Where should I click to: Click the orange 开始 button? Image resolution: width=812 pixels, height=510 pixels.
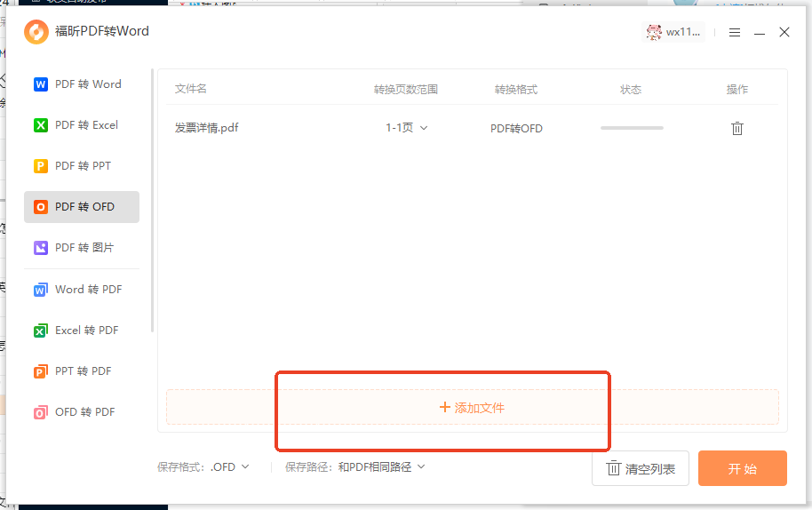point(743,468)
